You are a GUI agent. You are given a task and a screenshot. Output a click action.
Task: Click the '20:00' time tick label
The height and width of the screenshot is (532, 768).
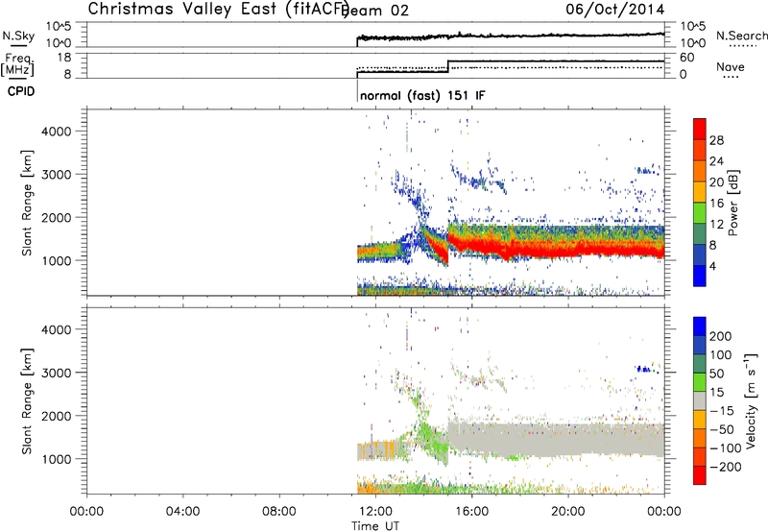(567, 512)
